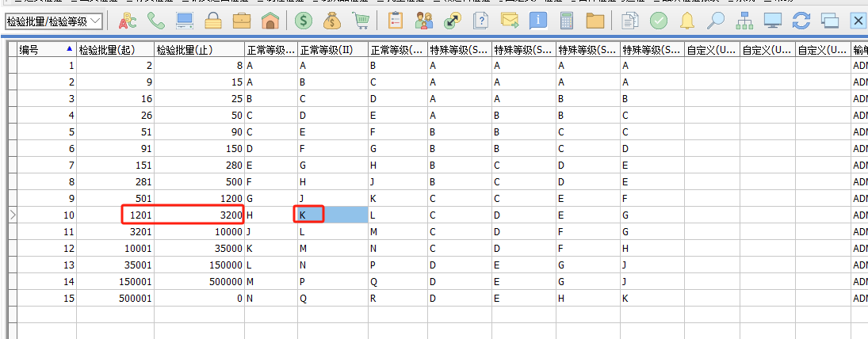Click the green phone icon
Screen dimensions: 868x339
(x=156, y=21)
